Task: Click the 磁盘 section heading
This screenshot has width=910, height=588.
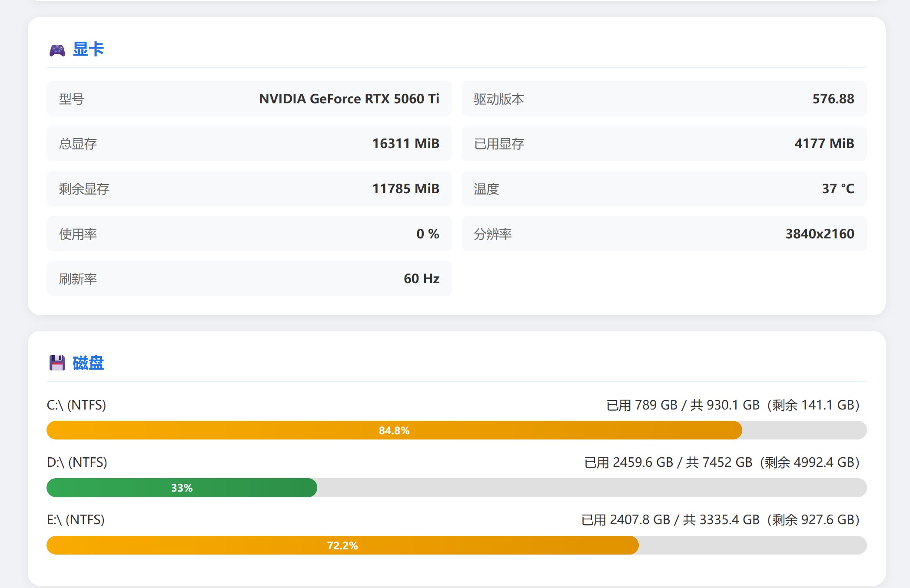Action: [x=88, y=363]
